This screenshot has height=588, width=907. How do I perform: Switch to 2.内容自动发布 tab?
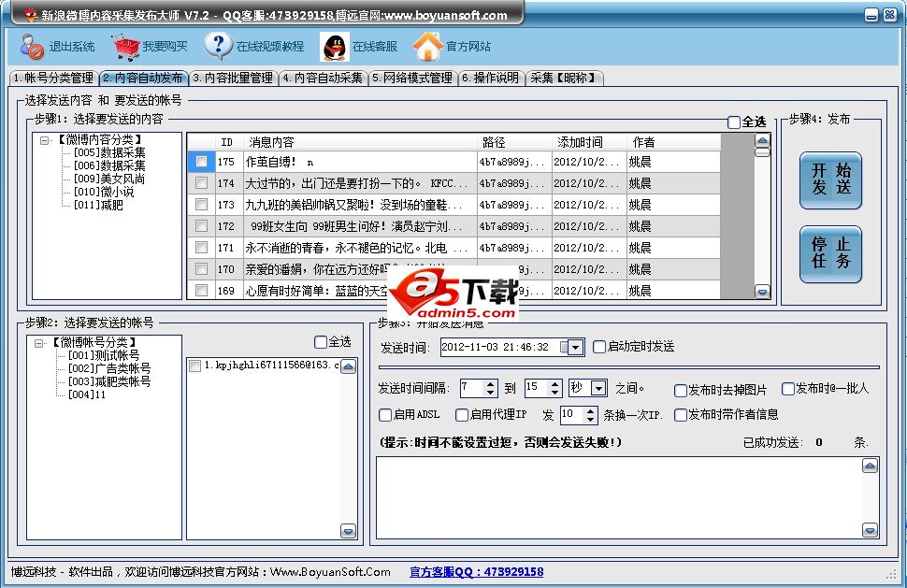click(143, 78)
